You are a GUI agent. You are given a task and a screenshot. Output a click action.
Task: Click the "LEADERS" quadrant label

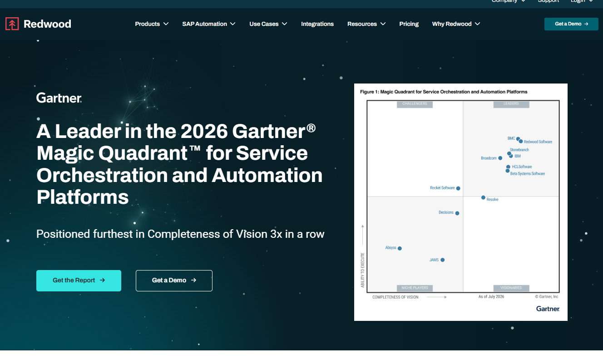(511, 104)
